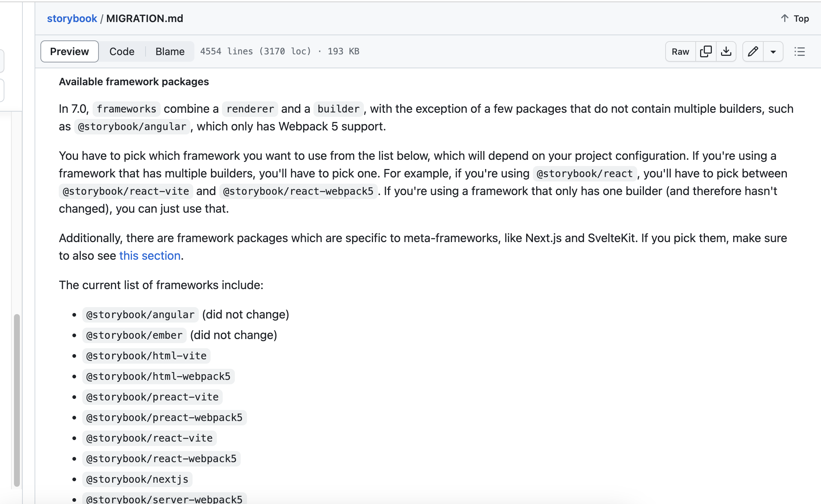Jump to Top arrow icon

(785, 18)
